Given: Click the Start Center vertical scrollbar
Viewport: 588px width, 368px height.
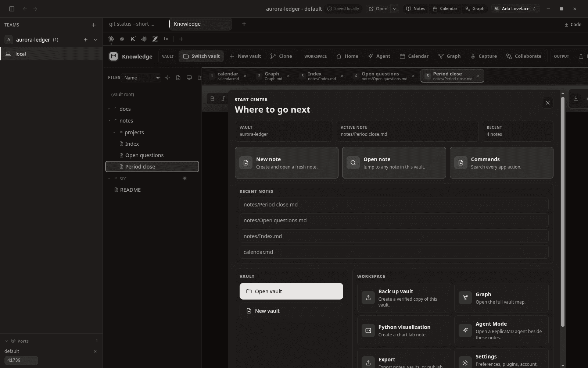Looking at the screenshot, I should (563, 212).
